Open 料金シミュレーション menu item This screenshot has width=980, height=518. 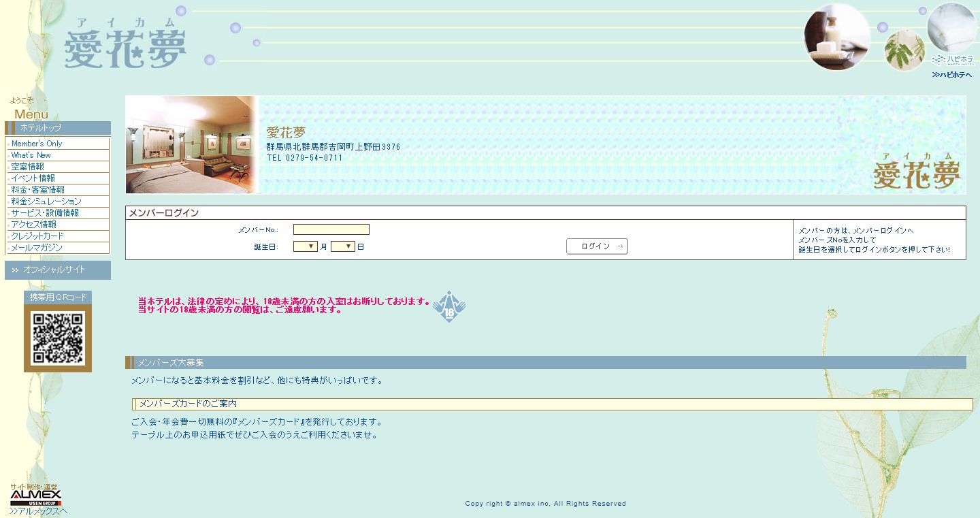click(46, 201)
